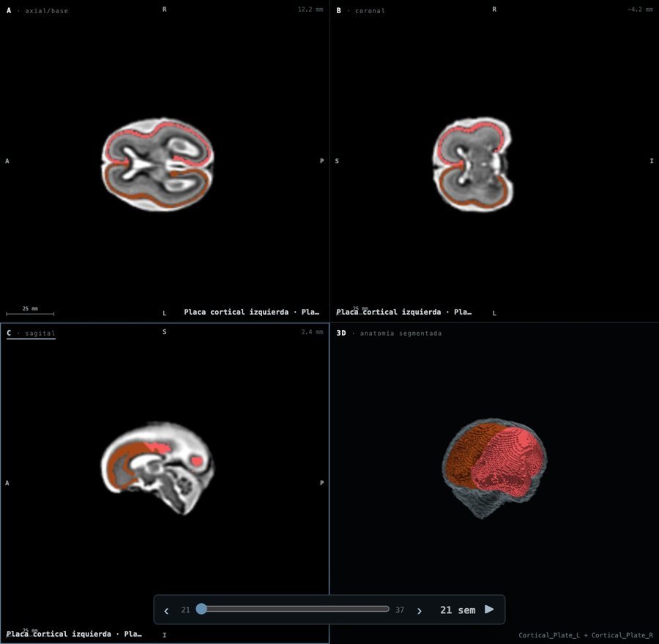Click the '2.4 mm' slice position in sagittal view

point(312,332)
